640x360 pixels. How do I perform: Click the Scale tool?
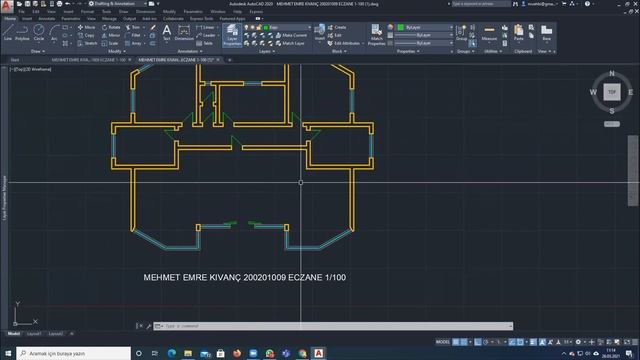[x=110, y=43]
